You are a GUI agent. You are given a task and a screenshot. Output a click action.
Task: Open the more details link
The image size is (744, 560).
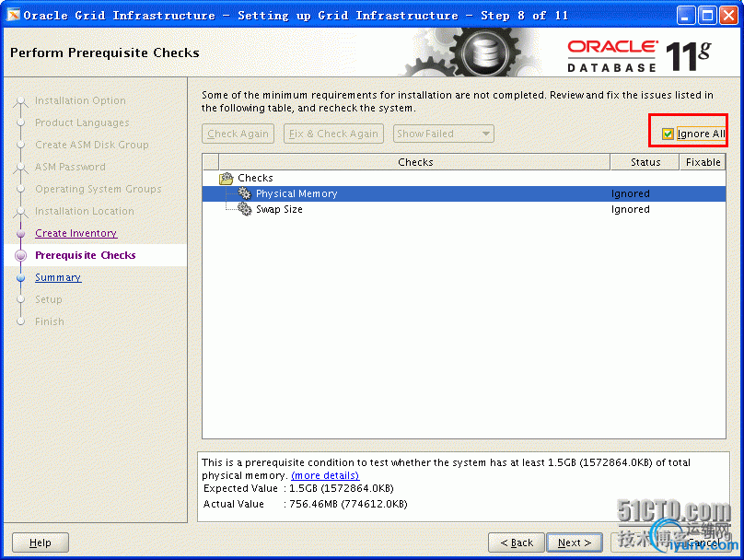click(325, 475)
